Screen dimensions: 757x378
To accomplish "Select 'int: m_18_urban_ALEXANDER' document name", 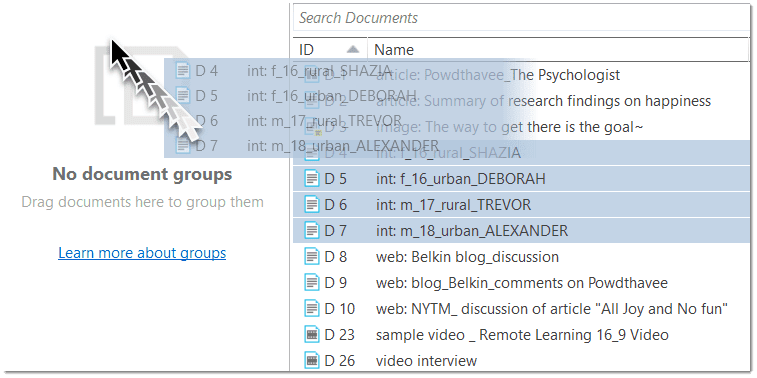I will pyautogui.click(x=472, y=231).
